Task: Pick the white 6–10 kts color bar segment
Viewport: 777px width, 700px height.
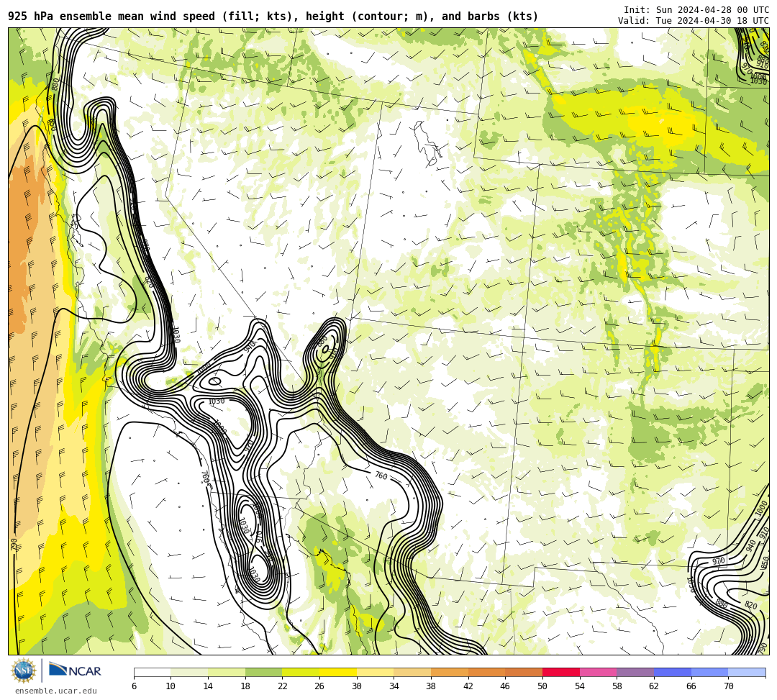Action: pyautogui.click(x=152, y=672)
